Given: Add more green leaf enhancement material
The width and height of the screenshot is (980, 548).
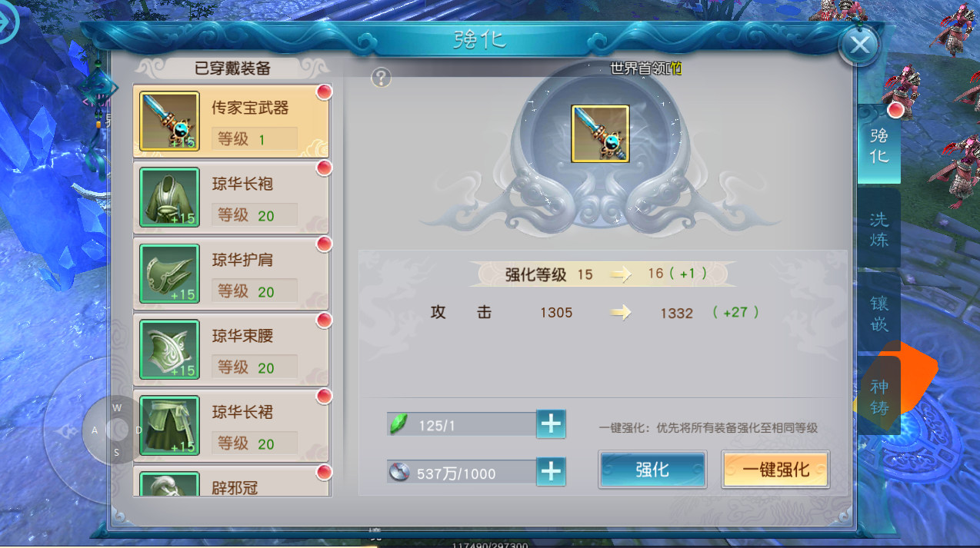Looking at the screenshot, I should 551,423.
